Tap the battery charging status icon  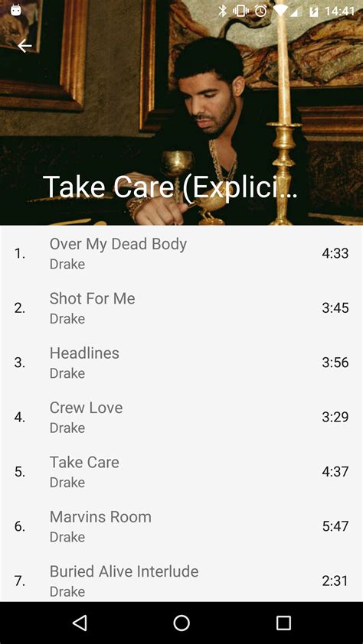click(313, 11)
